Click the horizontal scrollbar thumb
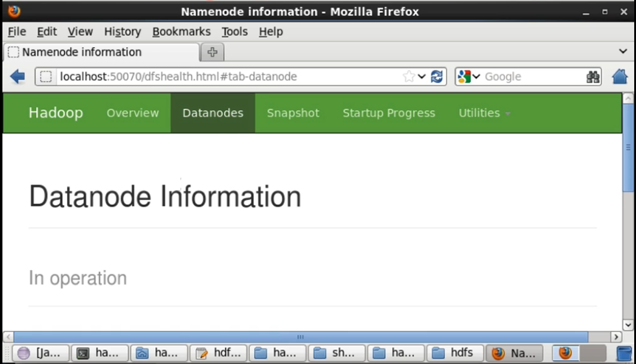The width and height of the screenshot is (636, 364). [x=301, y=337]
